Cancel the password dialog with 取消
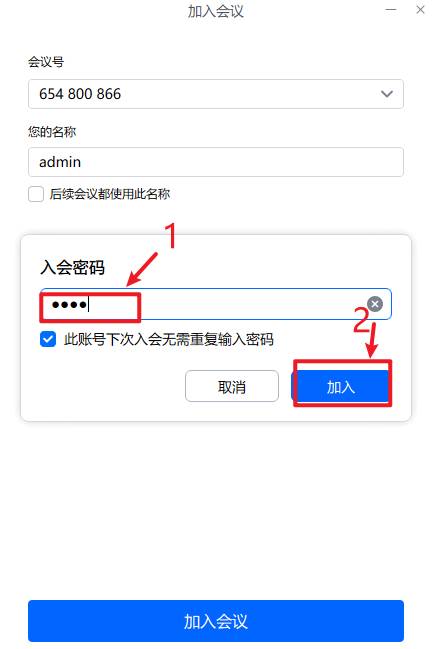Image resolution: width=433 pixels, height=649 pixels. (x=232, y=386)
